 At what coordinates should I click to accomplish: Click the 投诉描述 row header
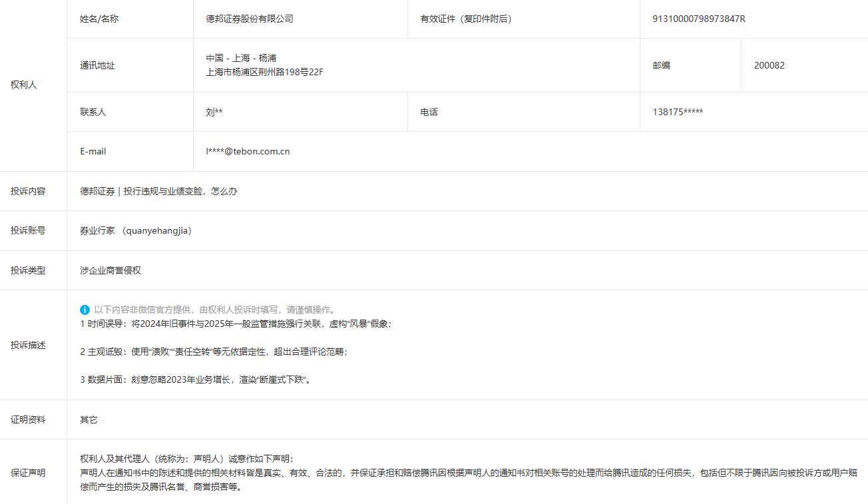point(28,345)
